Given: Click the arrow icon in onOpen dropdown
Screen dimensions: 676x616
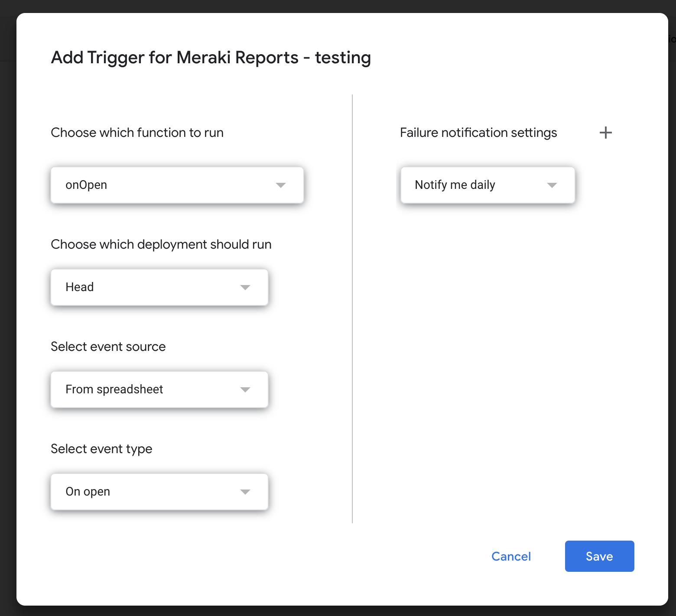Looking at the screenshot, I should 281,185.
